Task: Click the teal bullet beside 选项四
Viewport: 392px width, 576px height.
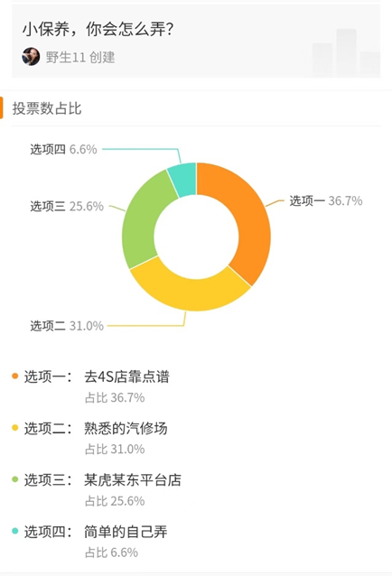Action: click(x=15, y=531)
